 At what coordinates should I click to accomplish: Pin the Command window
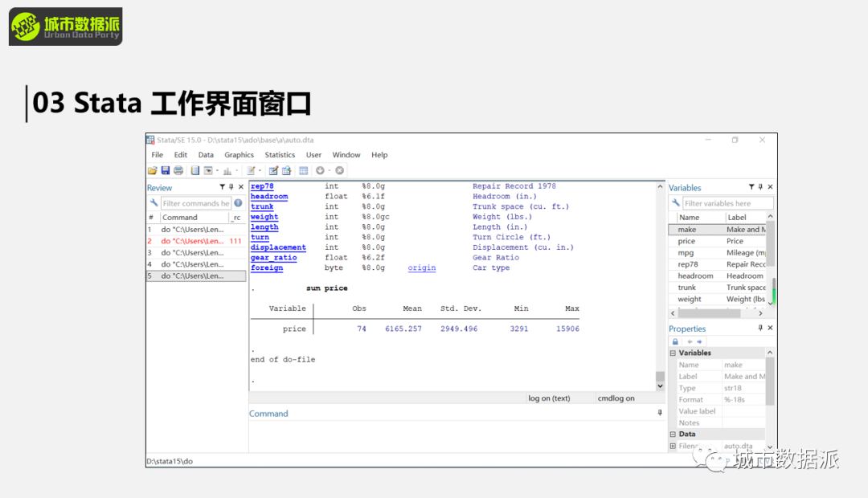[659, 413]
